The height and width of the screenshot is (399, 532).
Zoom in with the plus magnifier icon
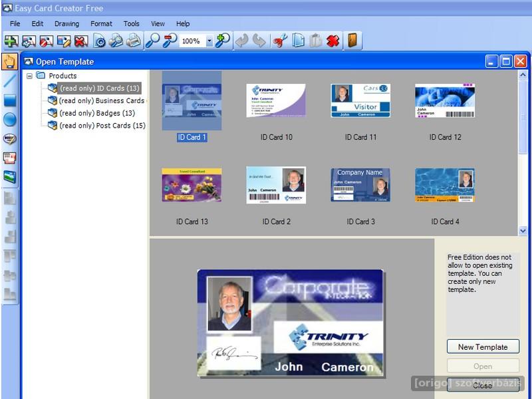(x=223, y=41)
